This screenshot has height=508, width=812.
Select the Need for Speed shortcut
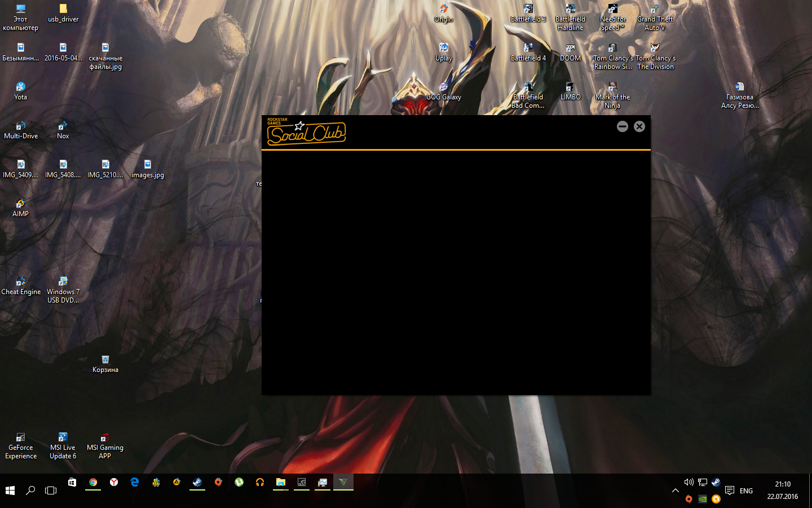pos(612,17)
